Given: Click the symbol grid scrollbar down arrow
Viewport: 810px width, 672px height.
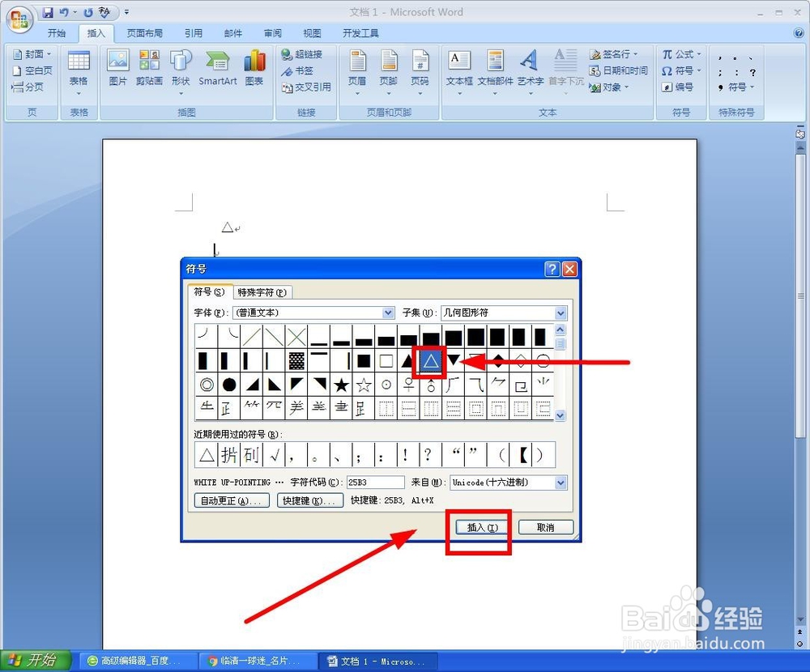Looking at the screenshot, I should (x=560, y=415).
